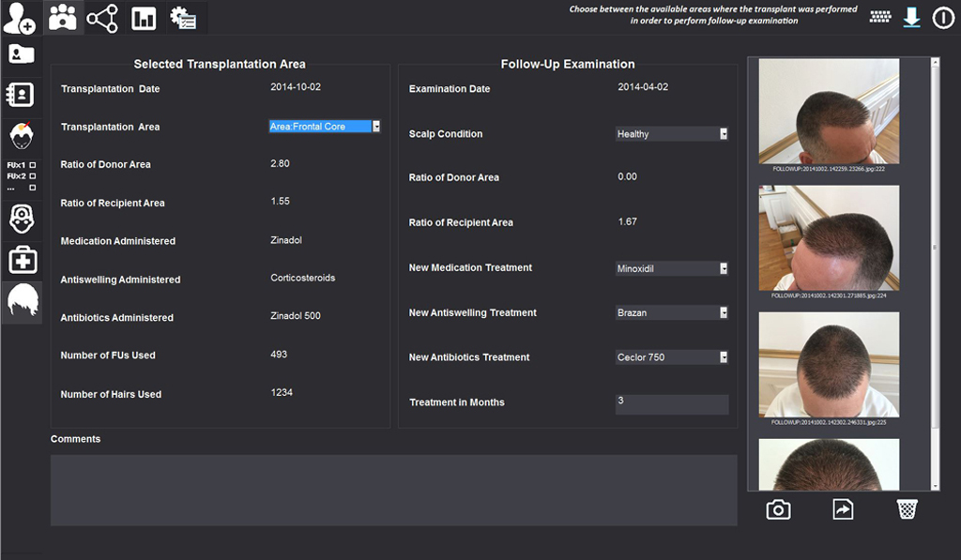Delete photo using the trash bin icon
This screenshot has height=560, width=961.
click(x=907, y=509)
